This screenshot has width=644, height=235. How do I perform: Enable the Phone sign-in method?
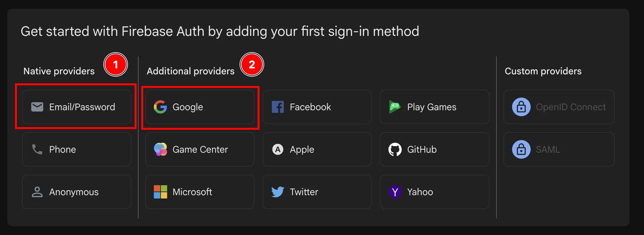[x=76, y=149]
